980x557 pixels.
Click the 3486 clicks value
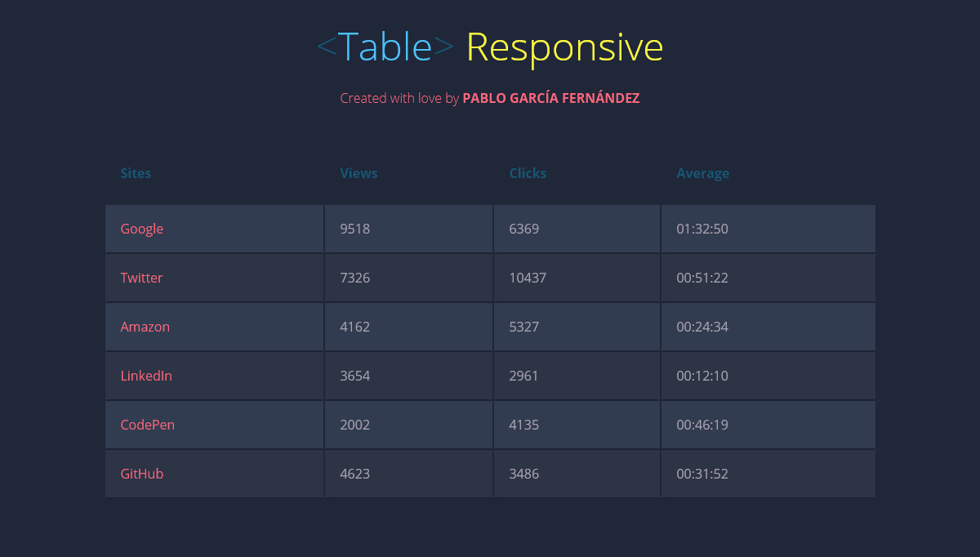tap(524, 474)
